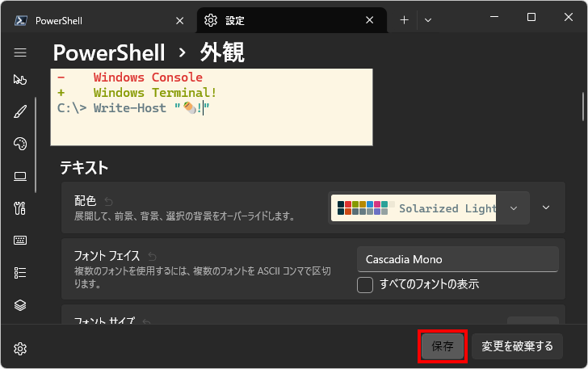Open Compatibility settings tools icon

pyautogui.click(x=20, y=208)
